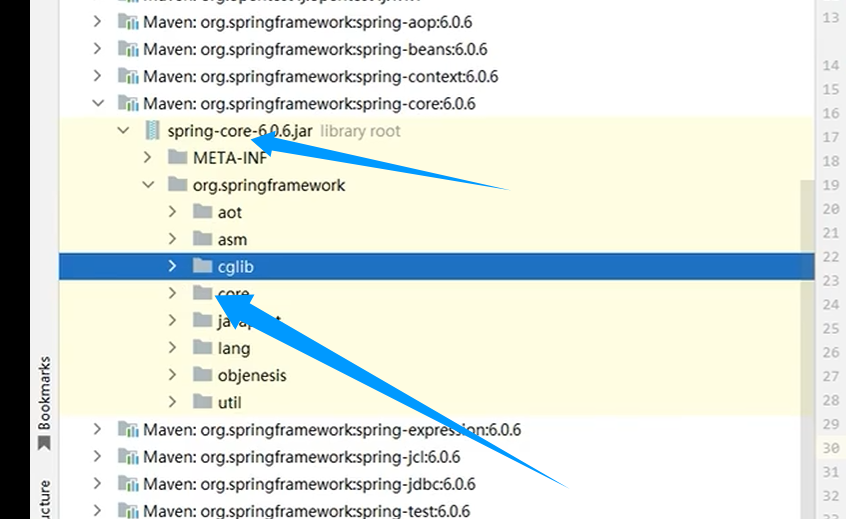Expand the spring-test:6.0.6 Maven library

coord(97,510)
